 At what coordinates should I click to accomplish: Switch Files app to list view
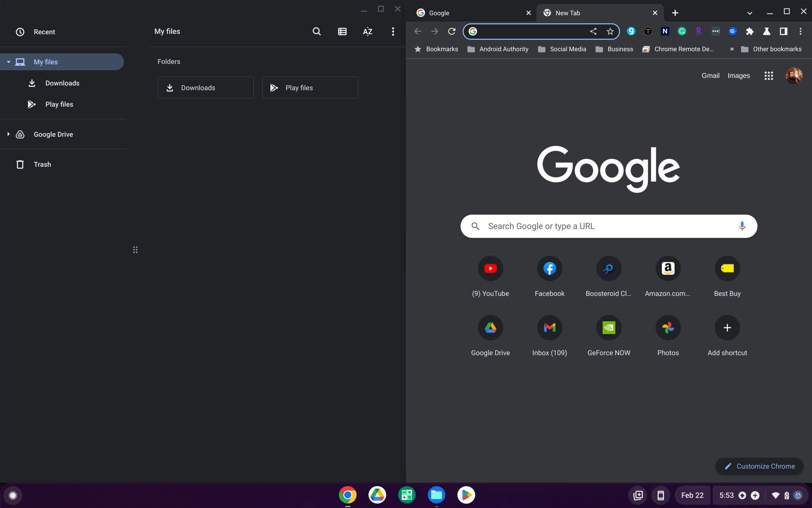click(342, 31)
